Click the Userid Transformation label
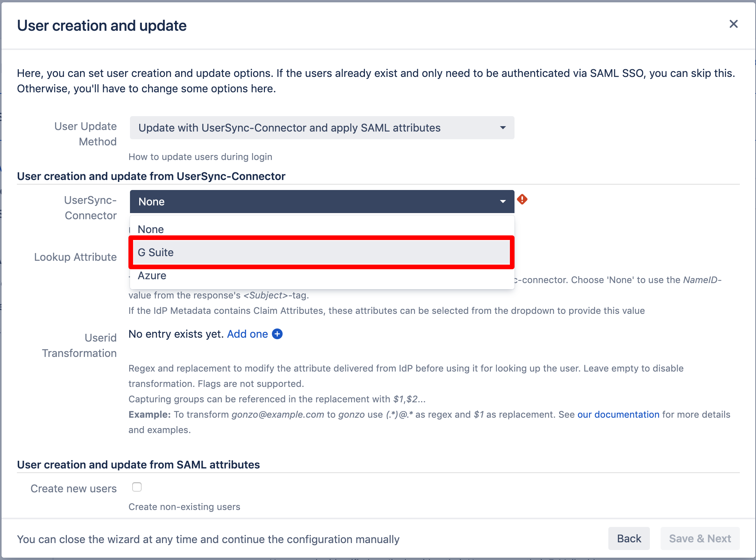The height and width of the screenshot is (560, 756). pyautogui.click(x=79, y=345)
